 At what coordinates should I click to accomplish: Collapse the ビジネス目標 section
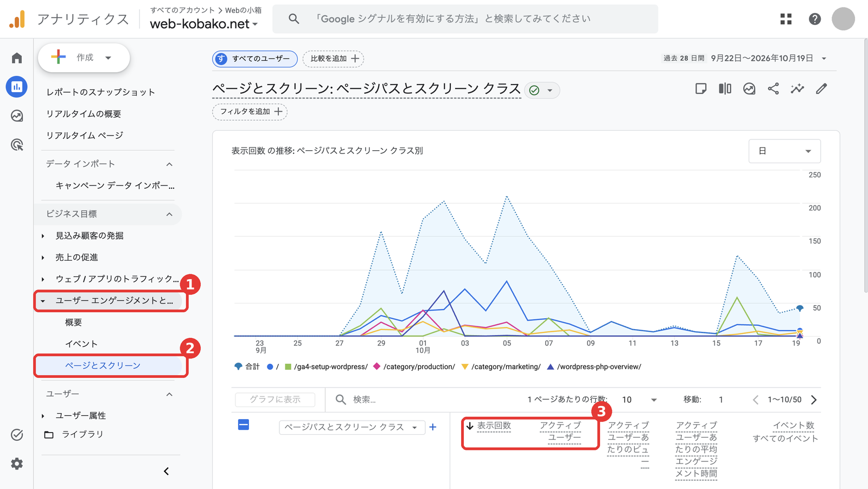169,214
